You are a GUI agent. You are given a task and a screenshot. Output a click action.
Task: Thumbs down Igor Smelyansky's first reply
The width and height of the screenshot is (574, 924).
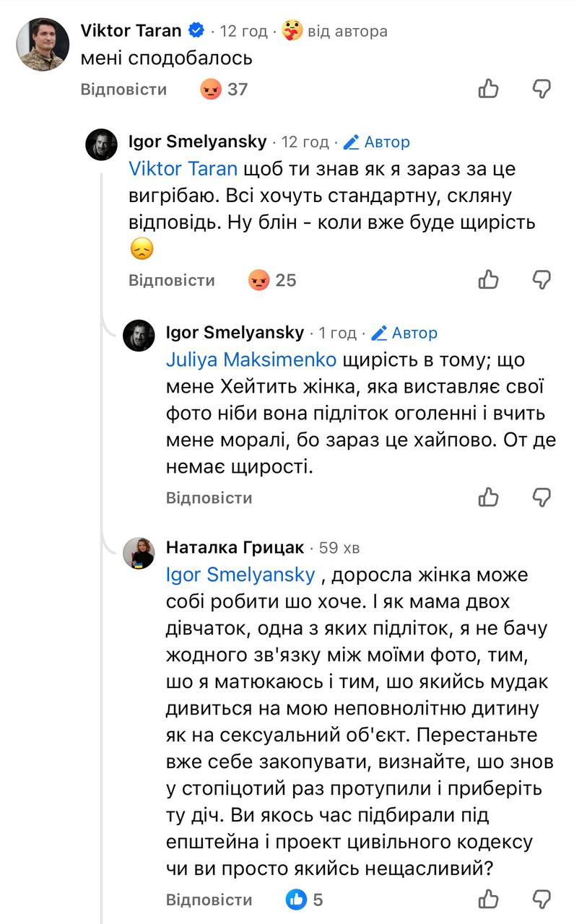pyautogui.click(x=542, y=279)
